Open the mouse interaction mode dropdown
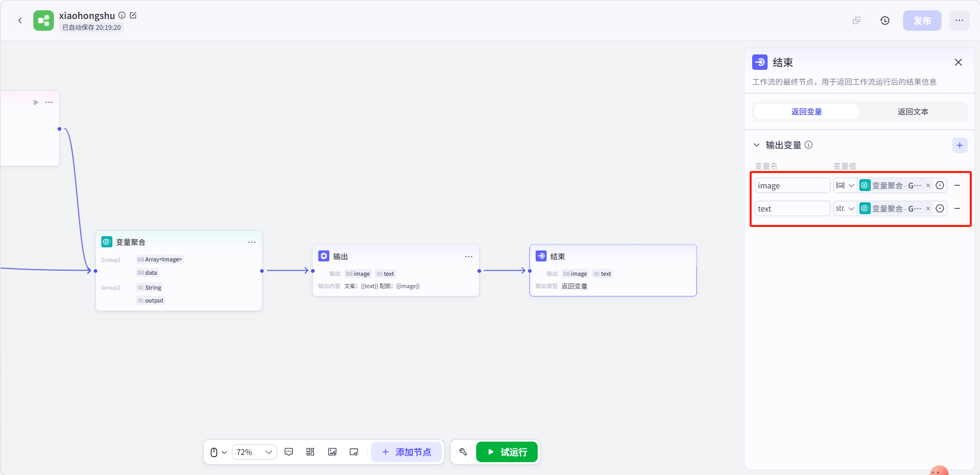The height and width of the screenshot is (475, 980). pos(219,452)
